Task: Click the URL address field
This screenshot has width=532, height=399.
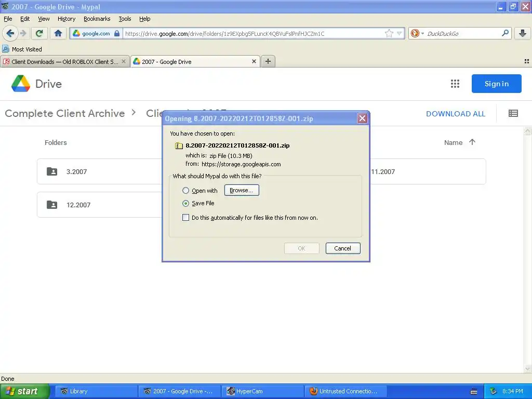Action: (253, 33)
